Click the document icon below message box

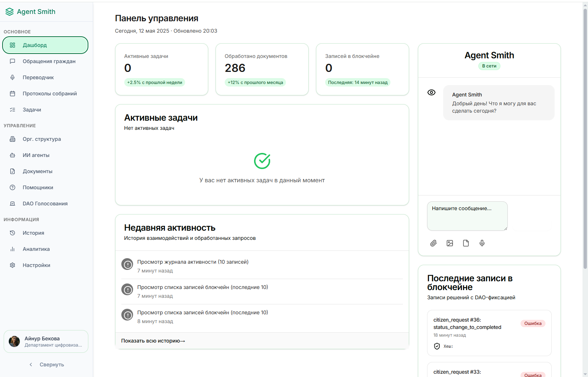click(466, 243)
